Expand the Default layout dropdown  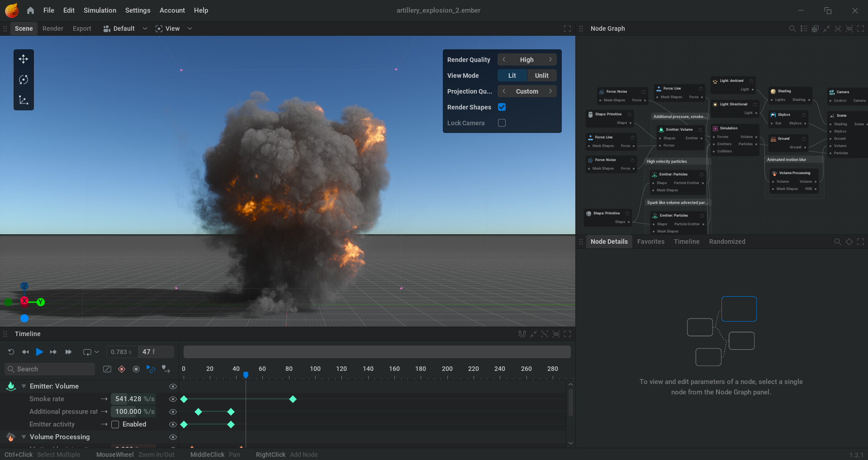[145, 28]
